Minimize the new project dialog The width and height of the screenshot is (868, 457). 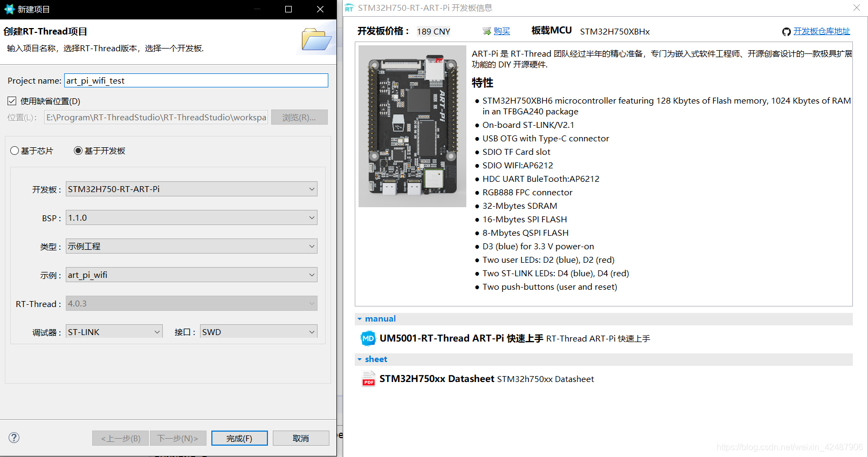click(x=257, y=9)
